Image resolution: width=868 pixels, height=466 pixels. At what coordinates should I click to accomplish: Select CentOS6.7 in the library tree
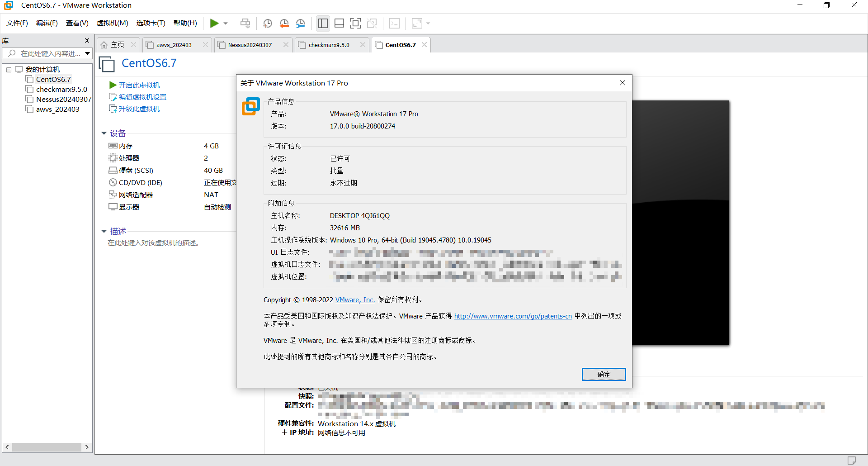(x=53, y=80)
